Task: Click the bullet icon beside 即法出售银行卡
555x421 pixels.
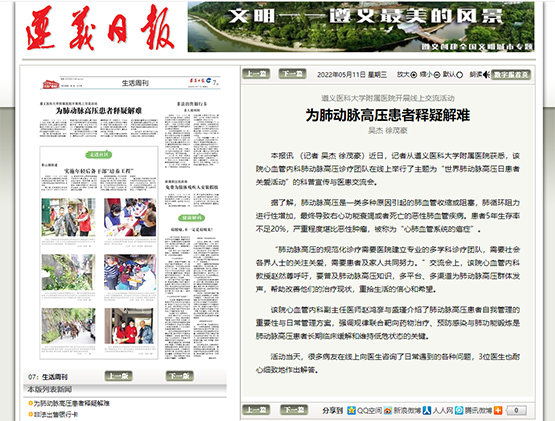Action: 30,414
